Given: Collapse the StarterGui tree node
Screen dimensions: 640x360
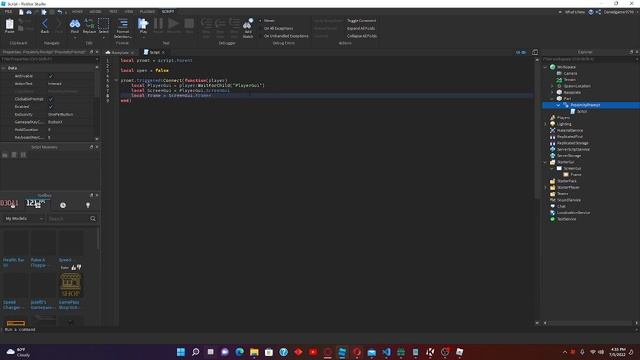Looking at the screenshot, I should [545, 162].
